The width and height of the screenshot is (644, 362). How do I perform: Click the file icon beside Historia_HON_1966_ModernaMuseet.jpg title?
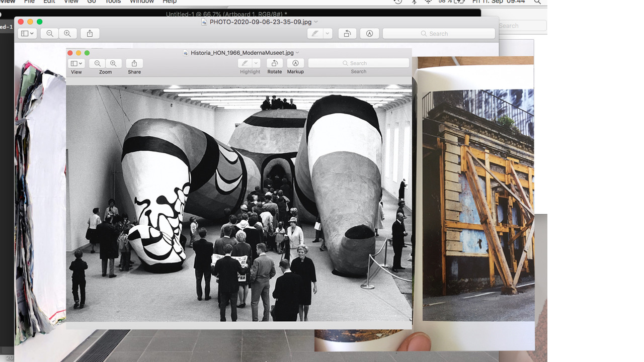pyautogui.click(x=186, y=52)
